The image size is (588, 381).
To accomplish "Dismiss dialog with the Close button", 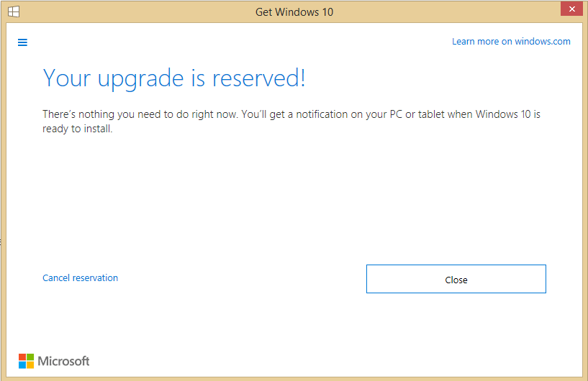I will (x=456, y=279).
